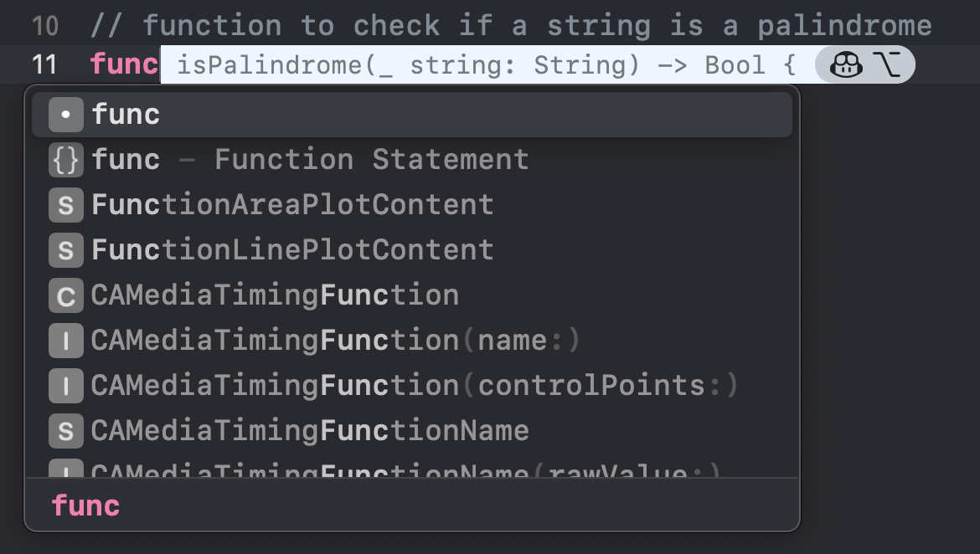
Task: Click the C class icon beside CAMediaTimingFunction
Action: point(66,295)
